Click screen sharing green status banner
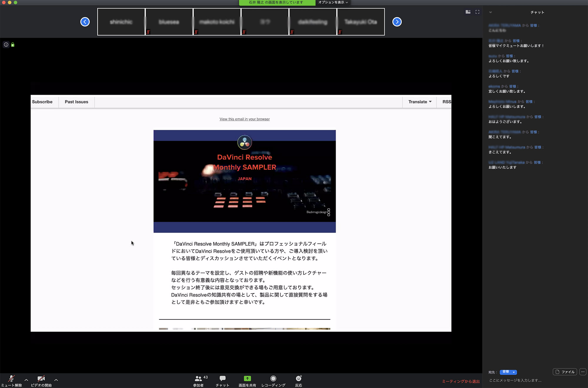Screen dimensions: 588x388 pyautogui.click(x=277, y=2)
